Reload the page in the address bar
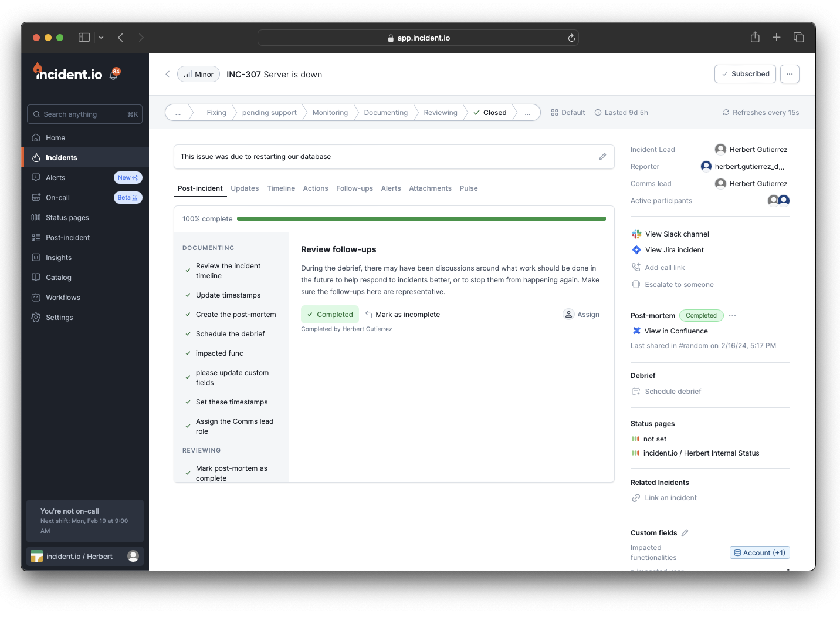840x634 pixels. 571,38
